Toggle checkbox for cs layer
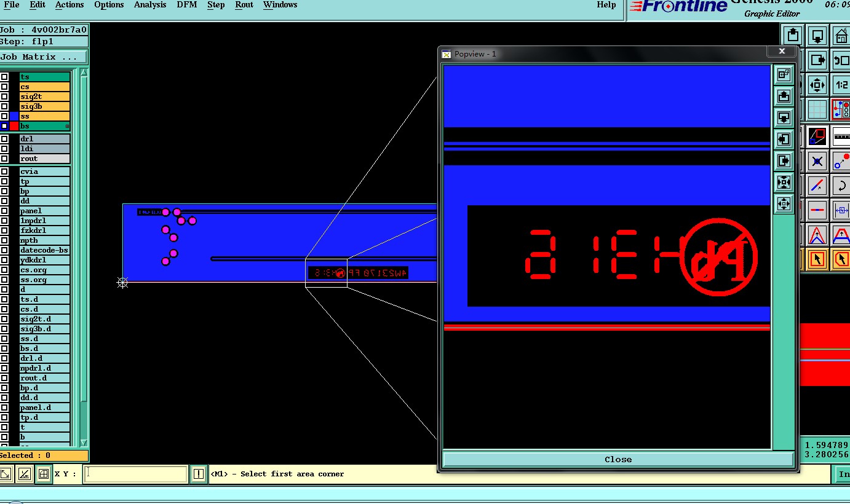Image resolution: width=850 pixels, height=504 pixels. pyautogui.click(x=4, y=87)
